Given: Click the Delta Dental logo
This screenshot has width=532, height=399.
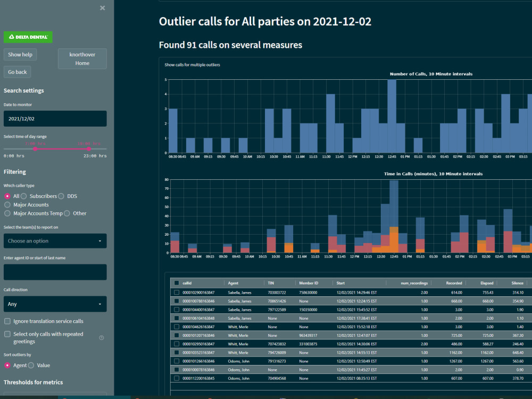Looking at the screenshot, I should [28, 37].
